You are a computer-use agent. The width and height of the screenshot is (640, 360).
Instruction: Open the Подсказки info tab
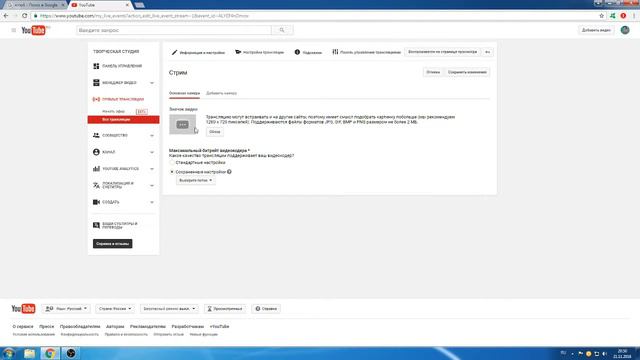308,52
